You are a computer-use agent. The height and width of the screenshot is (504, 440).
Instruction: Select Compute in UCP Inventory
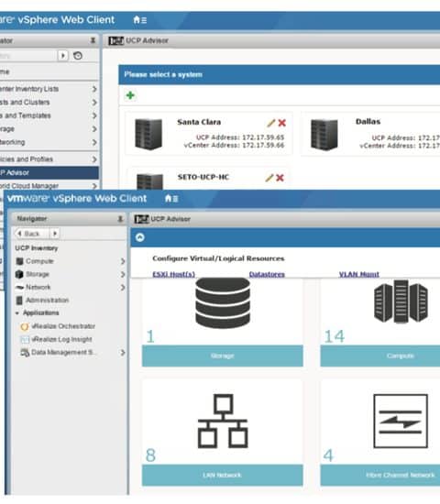click(x=39, y=261)
